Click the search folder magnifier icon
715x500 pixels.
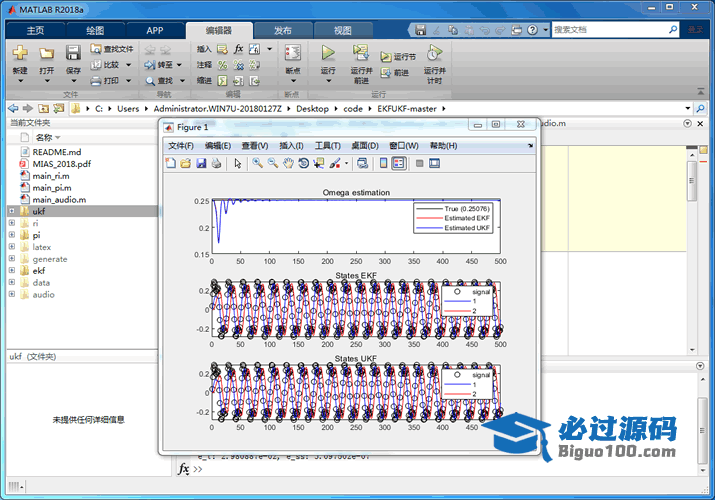click(700, 108)
